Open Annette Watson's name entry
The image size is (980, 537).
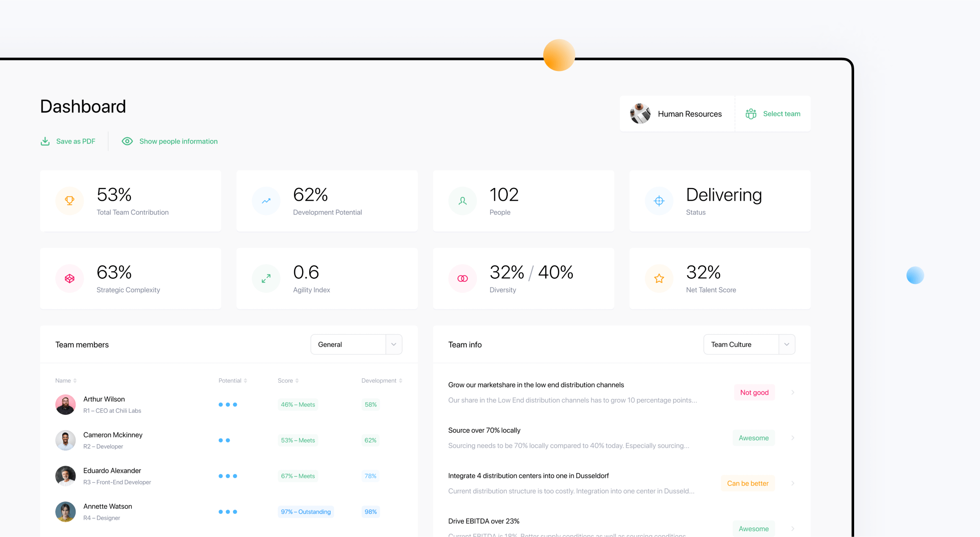tap(107, 506)
